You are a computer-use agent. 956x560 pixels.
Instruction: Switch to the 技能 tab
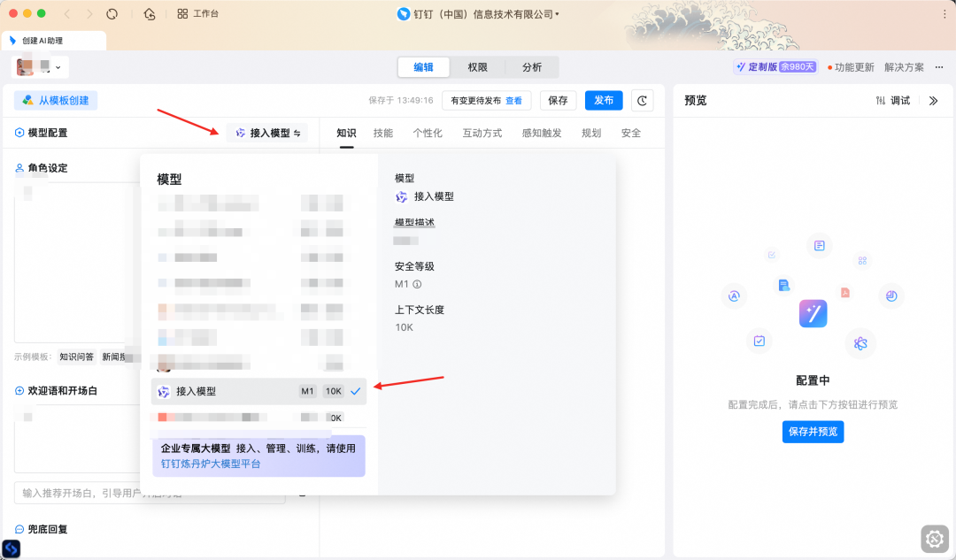(x=383, y=133)
